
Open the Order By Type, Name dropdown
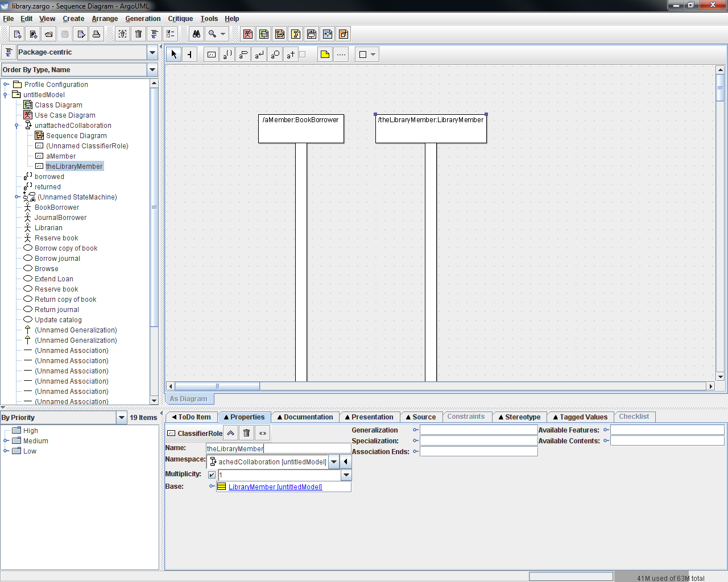(x=152, y=70)
